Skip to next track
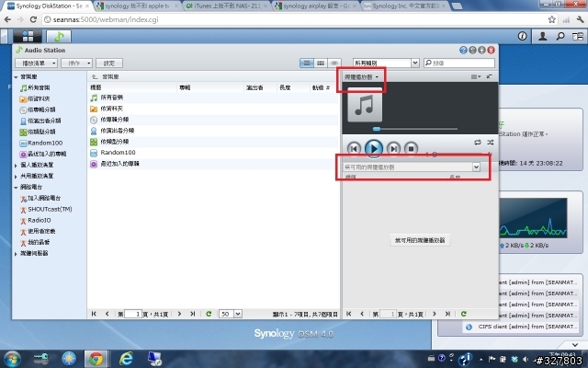 393,149
